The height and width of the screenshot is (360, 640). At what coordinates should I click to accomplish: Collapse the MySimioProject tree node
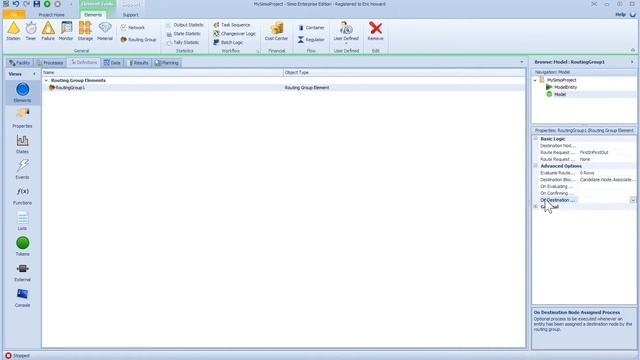click(535, 80)
